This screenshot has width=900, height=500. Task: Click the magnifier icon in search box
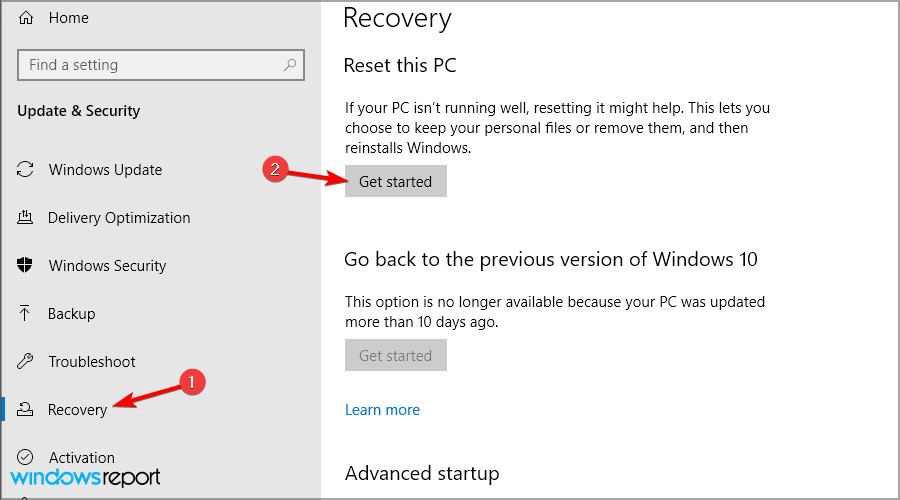(290, 65)
